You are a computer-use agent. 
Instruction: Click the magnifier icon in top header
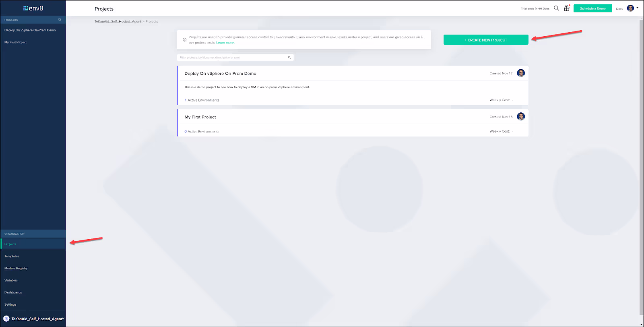pyautogui.click(x=556, y=8)
